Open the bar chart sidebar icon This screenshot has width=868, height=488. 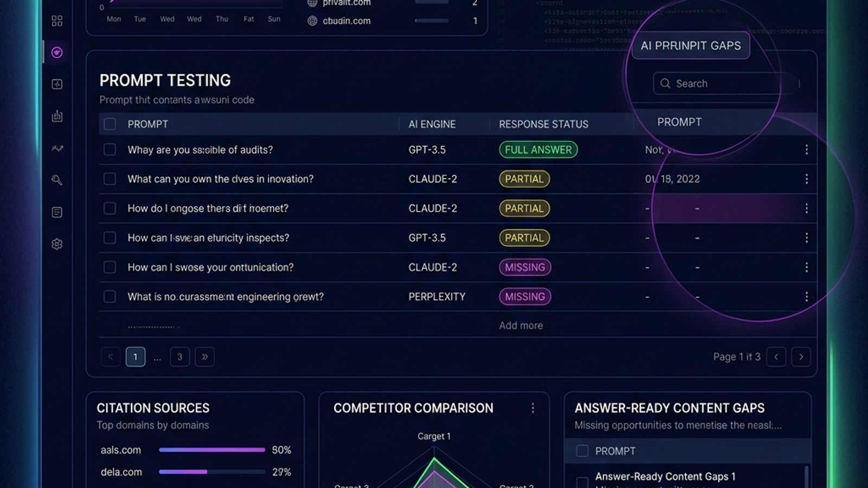(57, 116)
